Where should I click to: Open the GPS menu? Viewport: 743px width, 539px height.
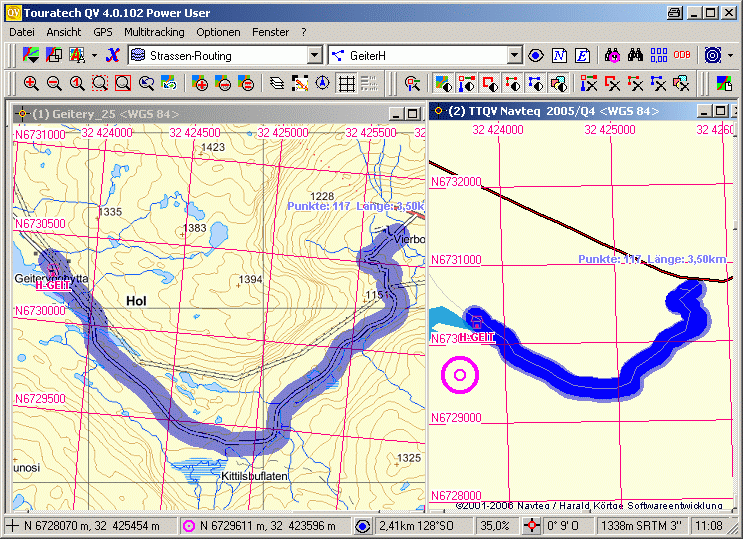pyautogui.click(x=103, y=32)
